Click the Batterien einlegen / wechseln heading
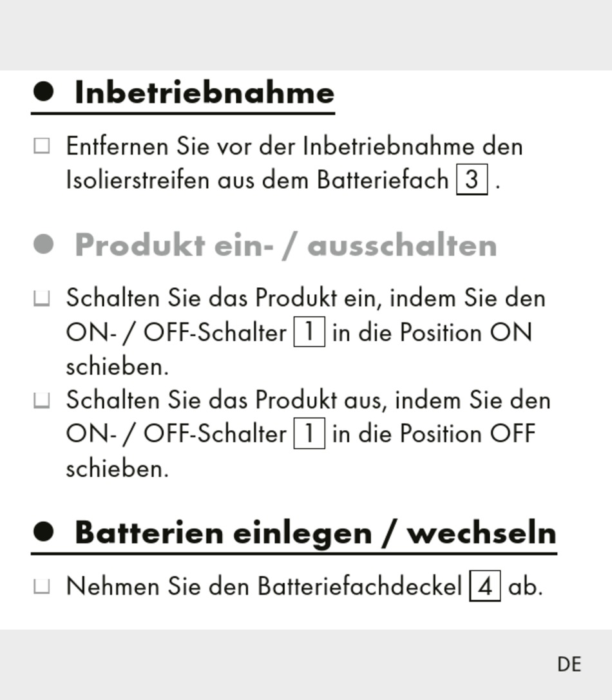The height and width of the screenshot is (700, 612). pyautogui.click(x=316, y=533)
